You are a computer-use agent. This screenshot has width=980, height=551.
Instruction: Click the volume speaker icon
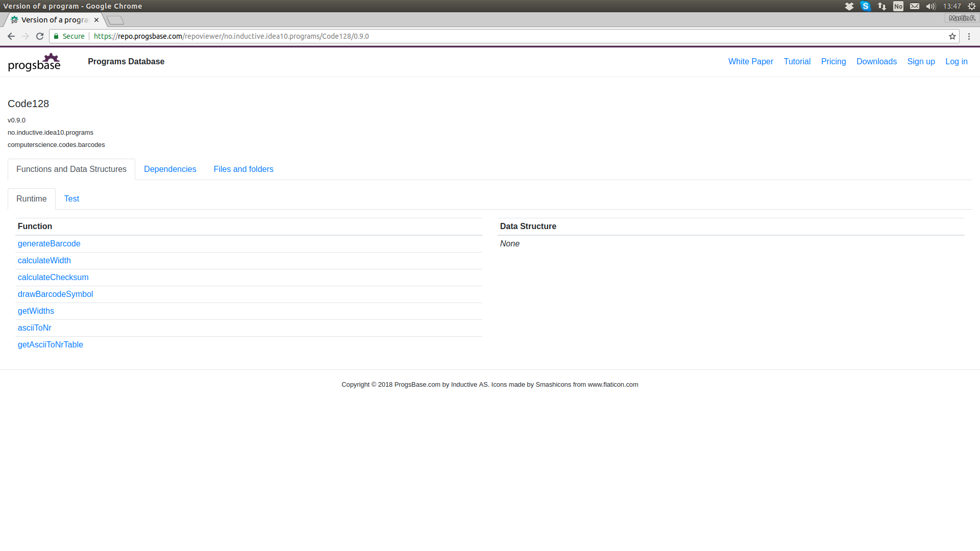(931, 6)
